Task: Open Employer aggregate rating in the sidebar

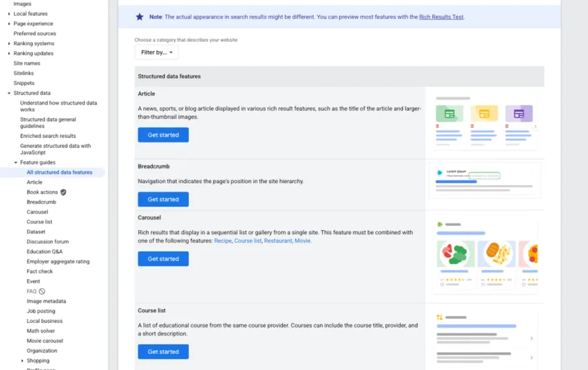Action: pos(58,261)
